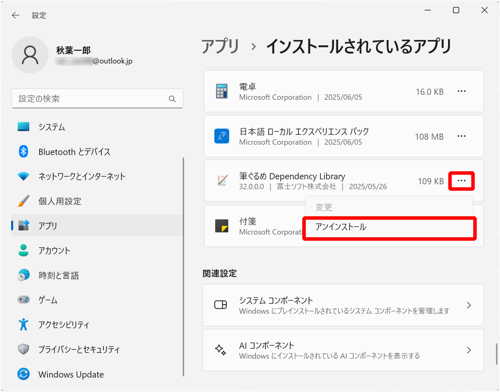
Task: Click the 日本語 ローカル エクスペリエンス パック icon
Action: point(222,136)
